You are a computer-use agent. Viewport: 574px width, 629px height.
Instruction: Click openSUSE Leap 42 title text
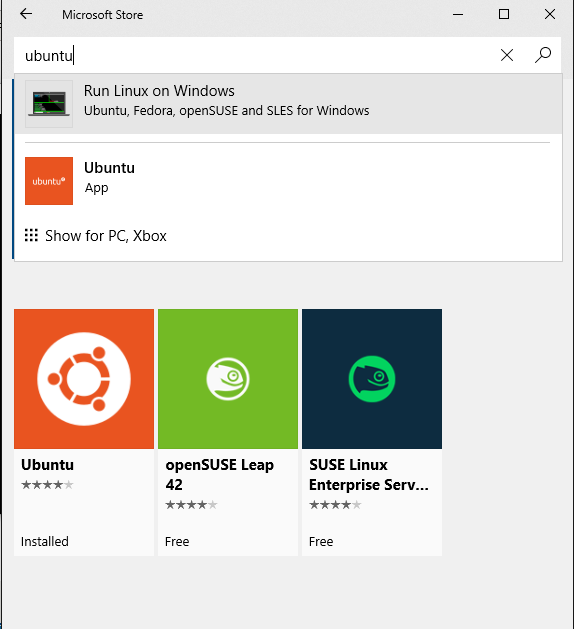(x=219, y=475)
